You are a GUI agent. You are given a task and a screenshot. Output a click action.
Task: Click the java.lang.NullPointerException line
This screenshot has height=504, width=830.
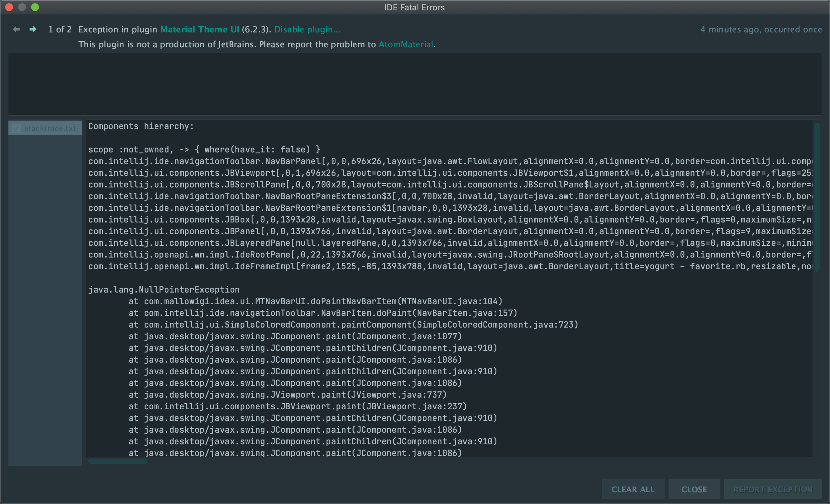[164, 289]
